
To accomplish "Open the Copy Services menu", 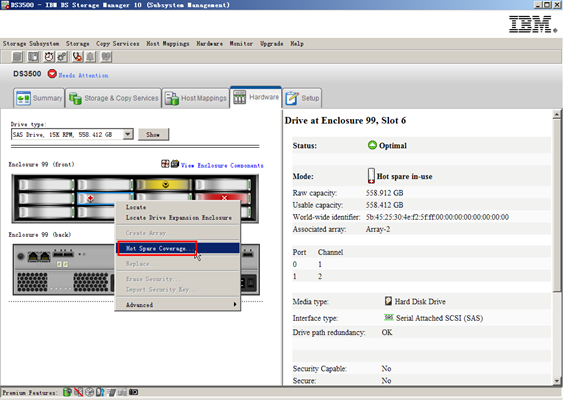I will (118, 43).
